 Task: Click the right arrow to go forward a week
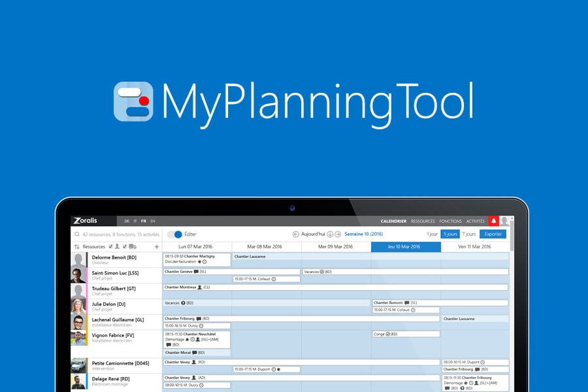338,234
